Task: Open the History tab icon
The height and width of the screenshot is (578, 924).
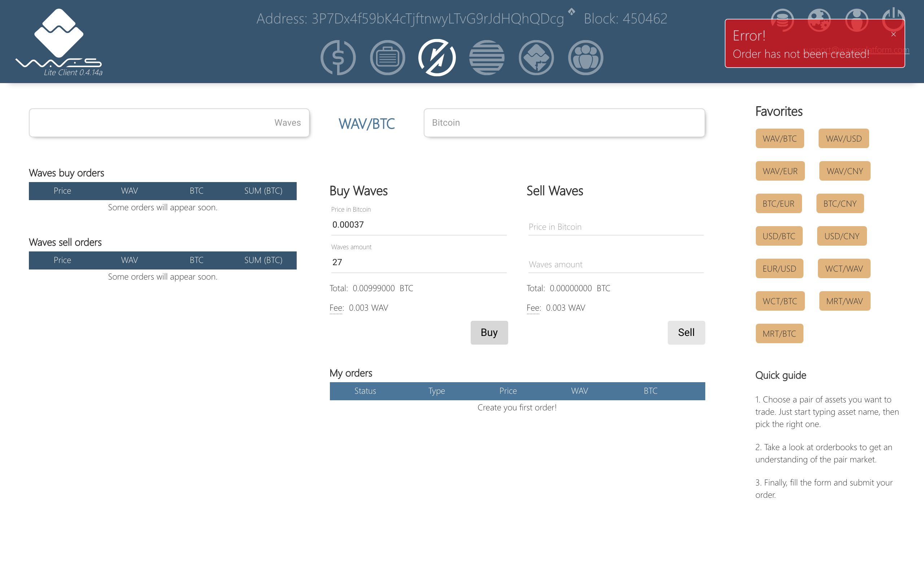Action: [x=536, y=58]
